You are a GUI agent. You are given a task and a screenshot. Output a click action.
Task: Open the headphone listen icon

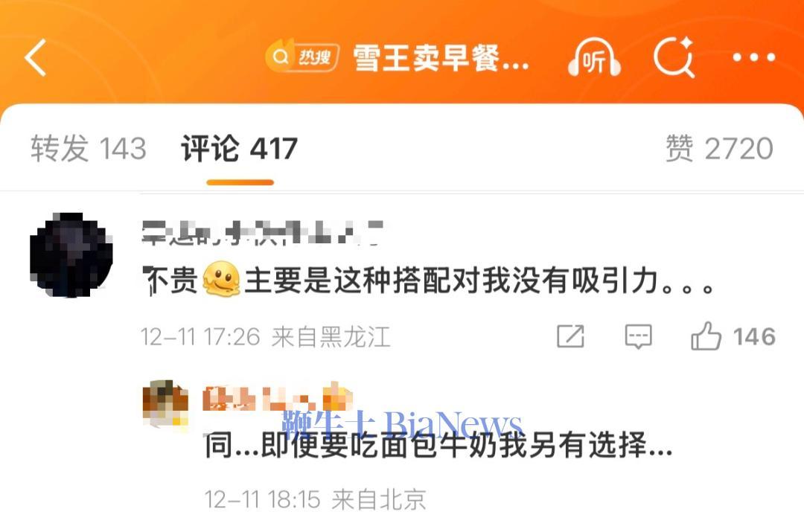pyautogui.click(x=594, y=58)
